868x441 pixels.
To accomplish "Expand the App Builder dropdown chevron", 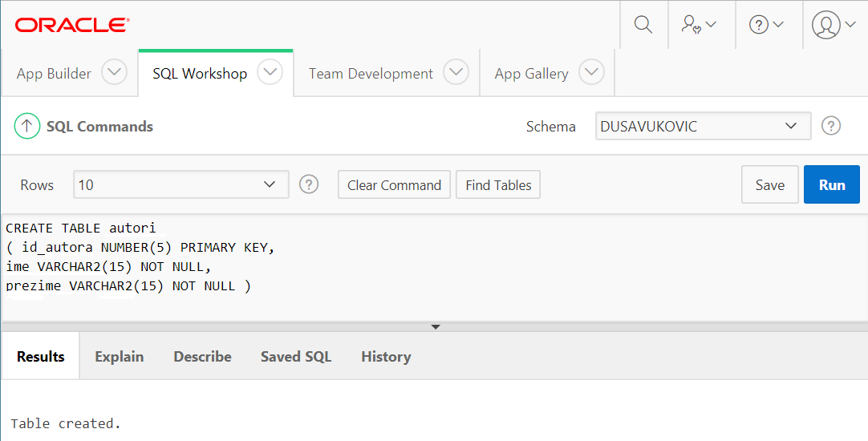I will (115, 72).
